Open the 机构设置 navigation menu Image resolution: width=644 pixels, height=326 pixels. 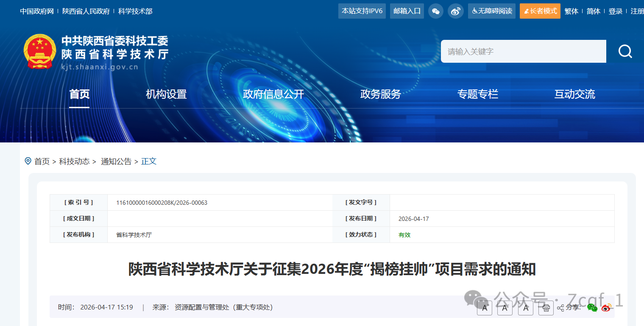pos(166,94)
